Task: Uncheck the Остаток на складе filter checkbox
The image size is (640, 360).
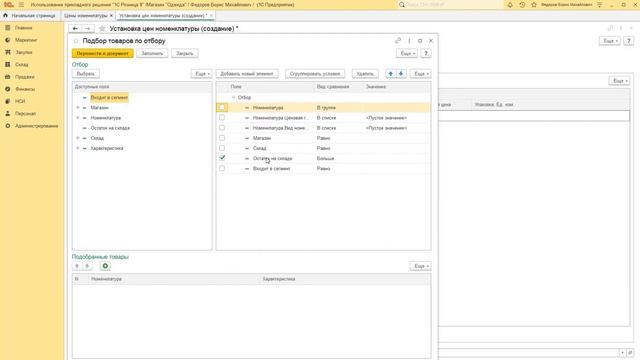Action: pyautogui.click(x=222, y=158)
